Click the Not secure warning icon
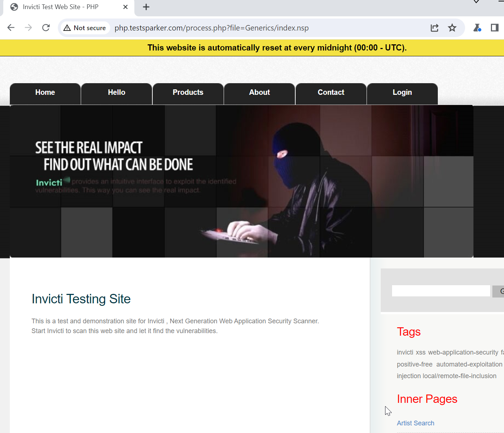504x433 pixels. click(67, 28)
